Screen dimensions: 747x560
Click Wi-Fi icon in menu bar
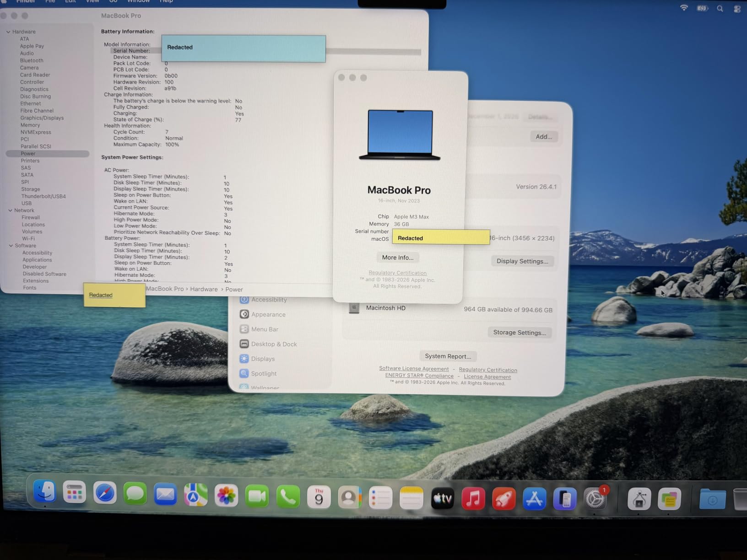(684, 8)
